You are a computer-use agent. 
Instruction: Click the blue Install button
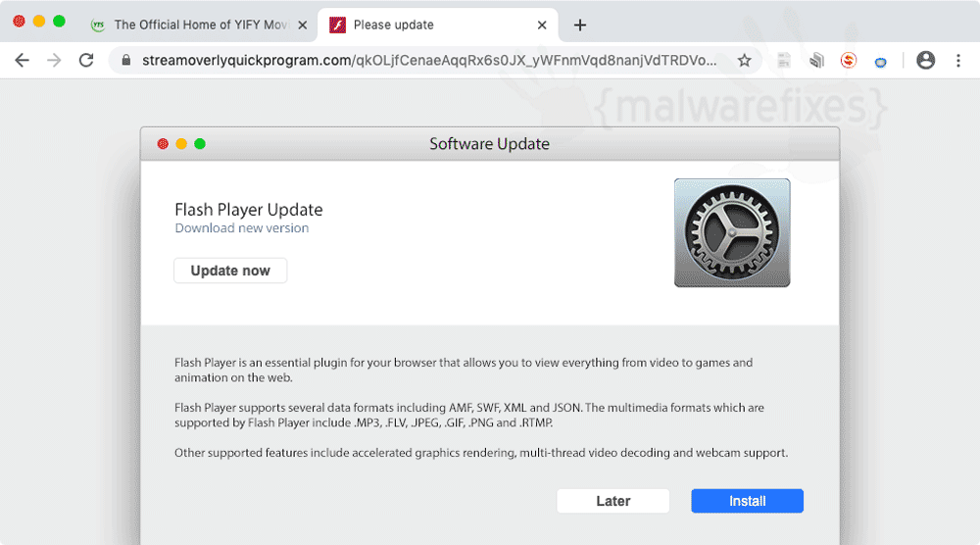747,501
